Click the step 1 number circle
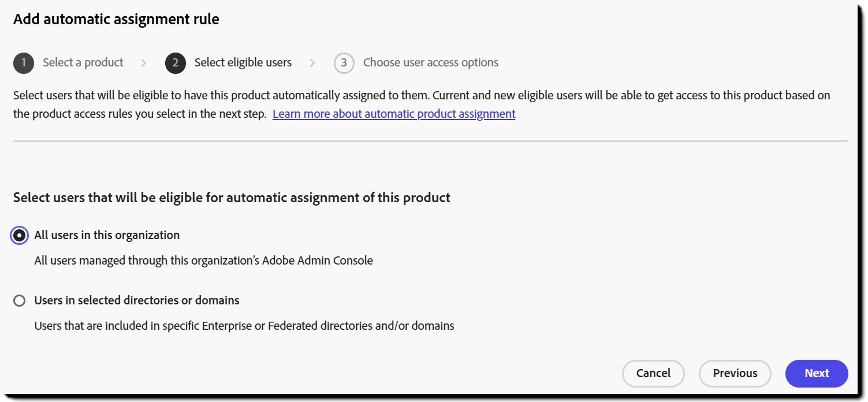The image size is (868, 402). (x=24, y=63)
